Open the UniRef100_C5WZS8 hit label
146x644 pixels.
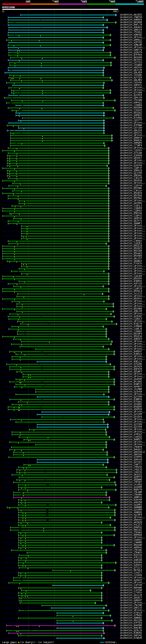click(x=131, y=18)
